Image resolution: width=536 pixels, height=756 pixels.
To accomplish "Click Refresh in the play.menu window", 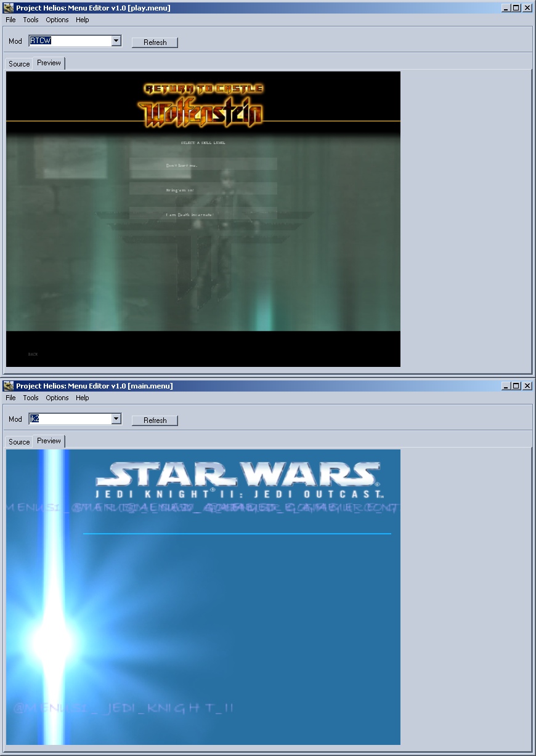I will (155, 42).
